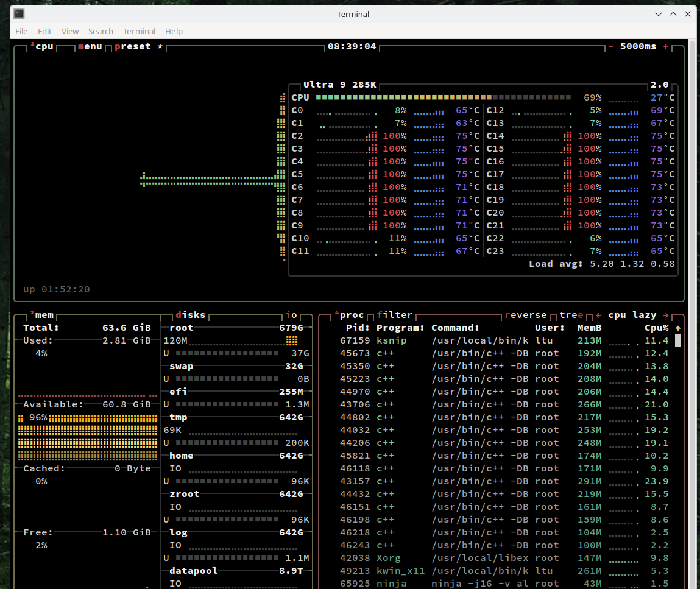Image resolution: width=700 pixels, height=589 pixels.
Task: Click the process filter field
Action: click(x=395, y=315)
